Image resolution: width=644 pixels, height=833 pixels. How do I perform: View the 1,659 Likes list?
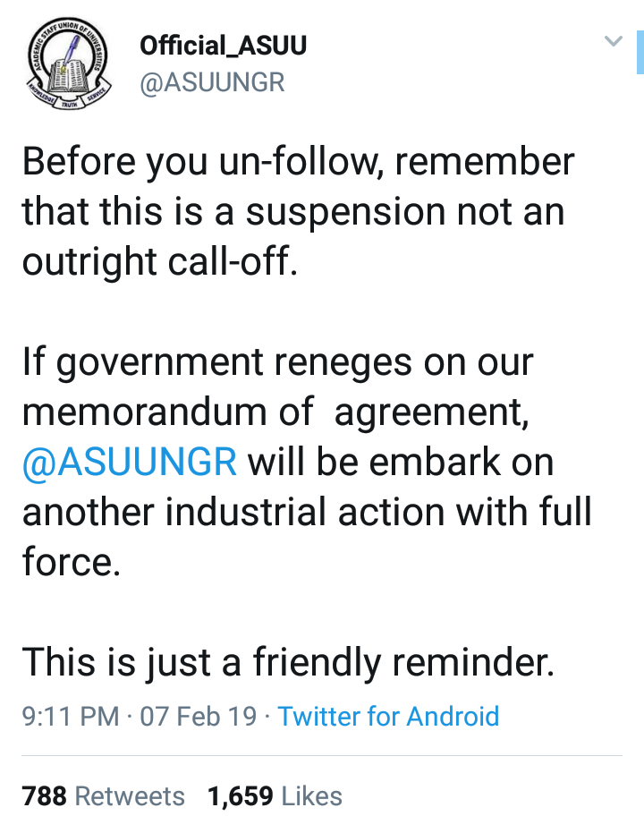tap(275, 796)
